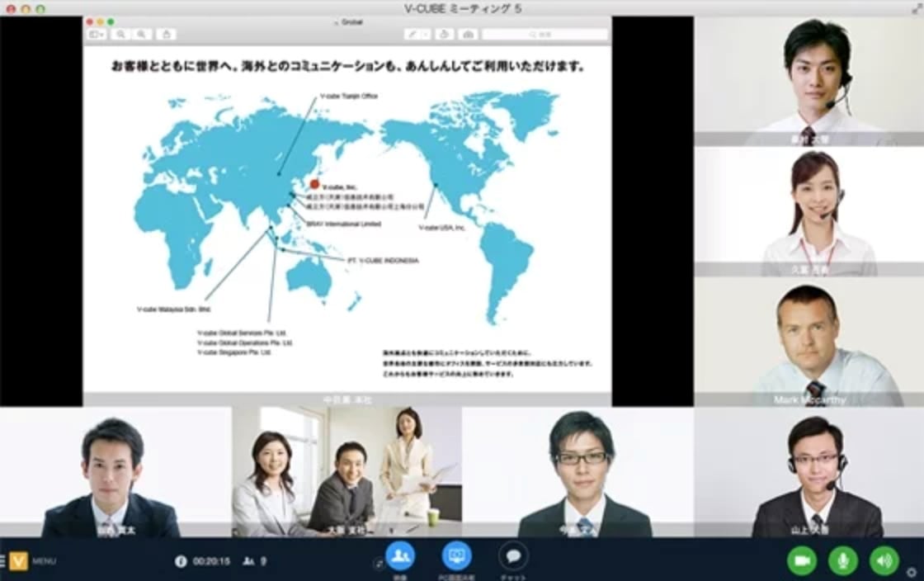This screenshot has height=581, width=924.
Task: Open sidebar view dropdown in Preview toolbar
Action: [x=97, y=35]
